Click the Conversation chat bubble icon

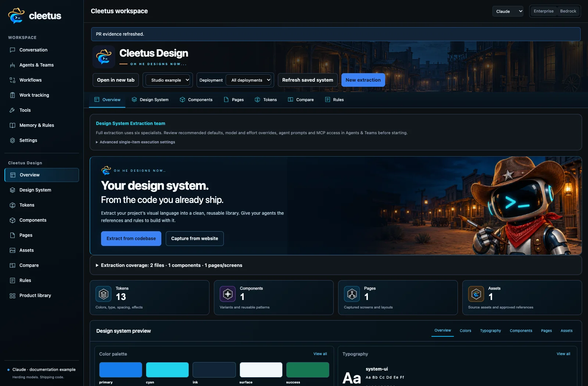(x=12, y=50)
